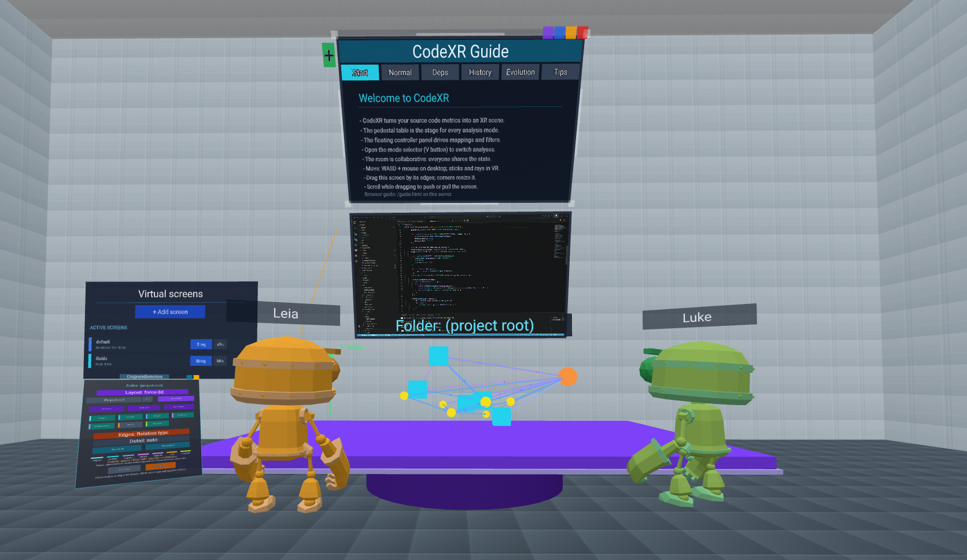Screen dimensions: 967x560
Task: Click 'Folder: (project root)' text in Dependencies panel
Action: [144, 385]
